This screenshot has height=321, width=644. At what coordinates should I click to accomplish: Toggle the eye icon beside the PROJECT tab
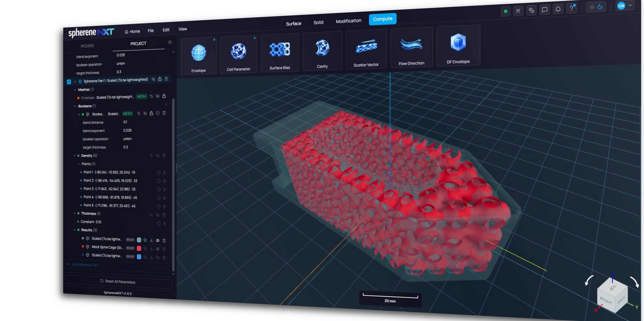(x=170, y=42)
